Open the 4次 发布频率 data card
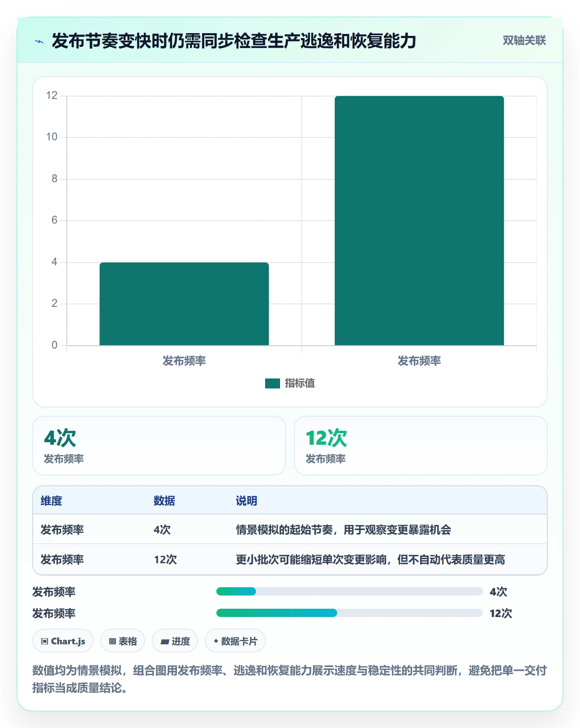 click(x=159, y=446)
